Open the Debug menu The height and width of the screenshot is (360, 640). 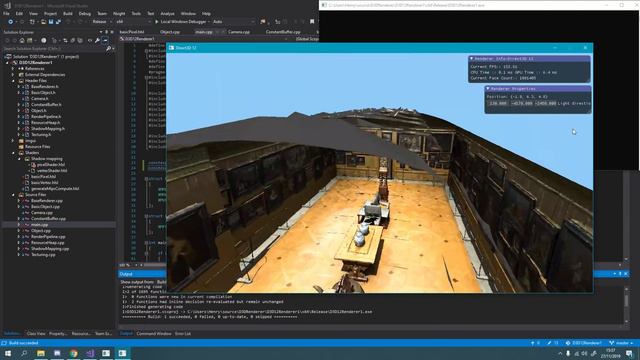pyautogui.click(x=84, y=13)
